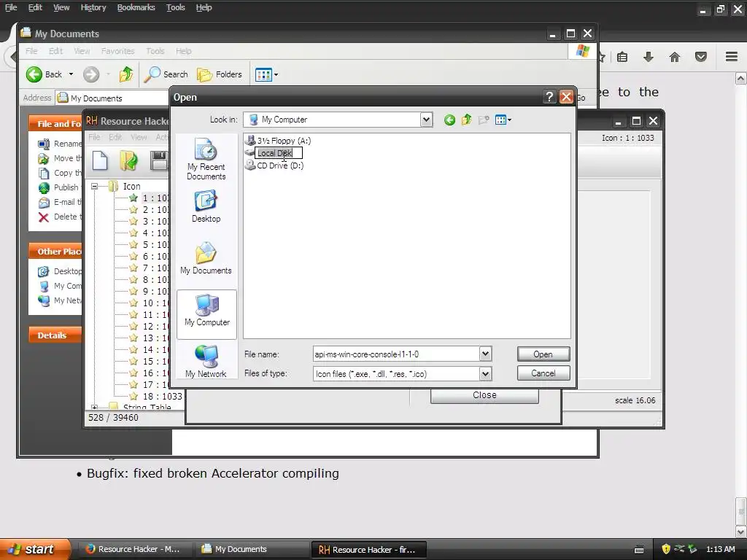The height and width of the screenshot is (560, 747).
Task: Open Resource Hacker View menu
Action: click(139, 137)
